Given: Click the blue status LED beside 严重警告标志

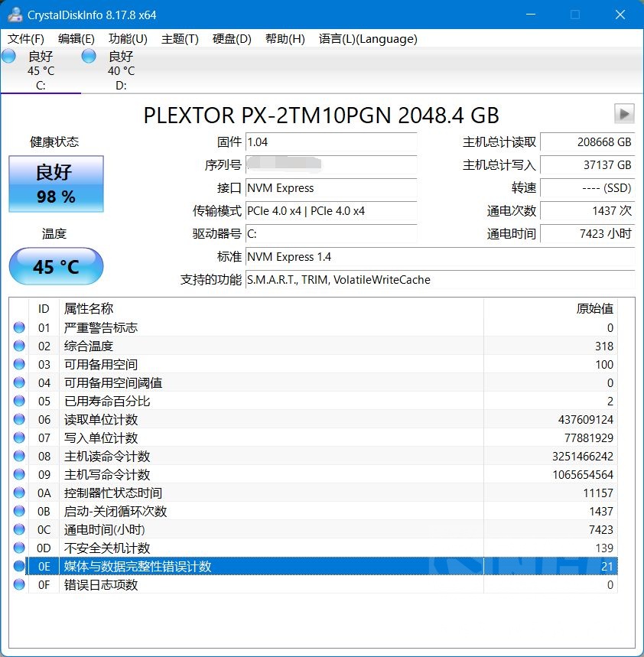Looking at the screenshot, I should click(19, 327).
